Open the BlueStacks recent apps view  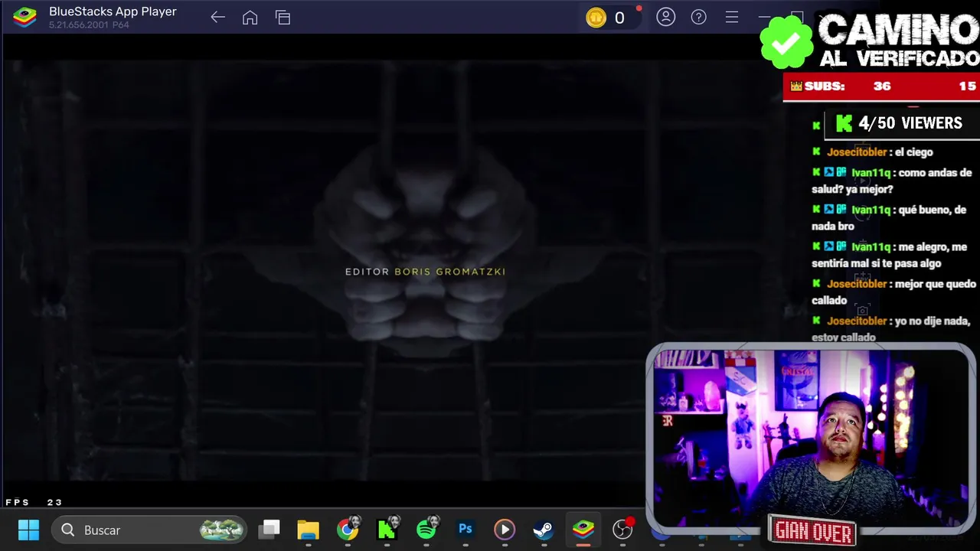coord(283,18)
